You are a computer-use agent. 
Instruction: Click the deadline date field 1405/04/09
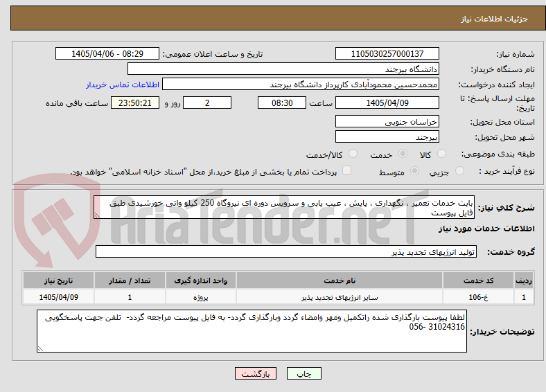(387, 103)
